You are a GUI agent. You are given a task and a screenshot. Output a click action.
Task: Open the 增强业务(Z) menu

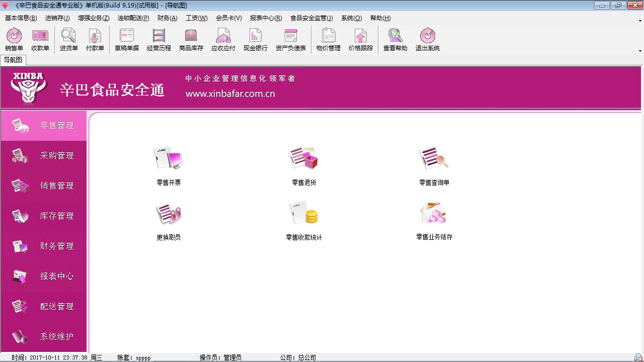(94, 18)
